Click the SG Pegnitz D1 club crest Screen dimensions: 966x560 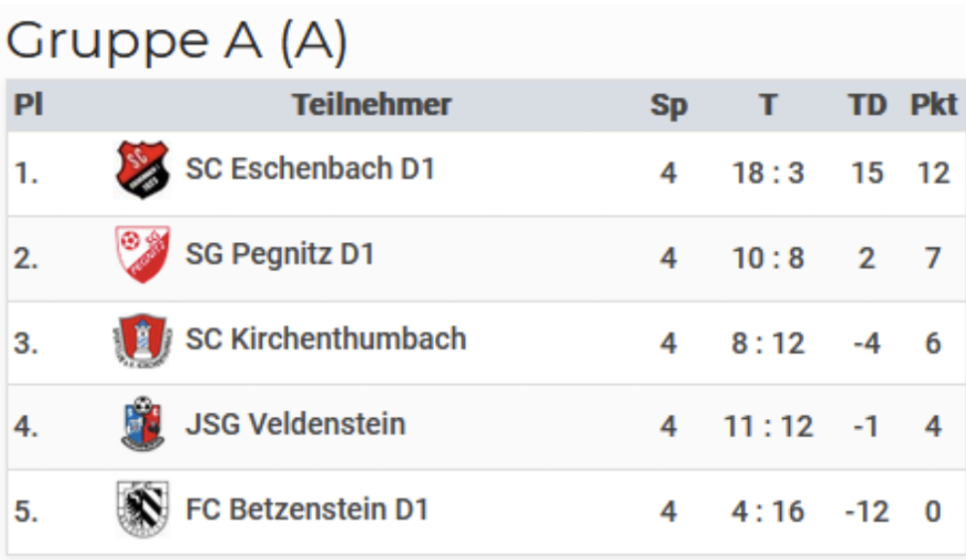click(142, 255)
